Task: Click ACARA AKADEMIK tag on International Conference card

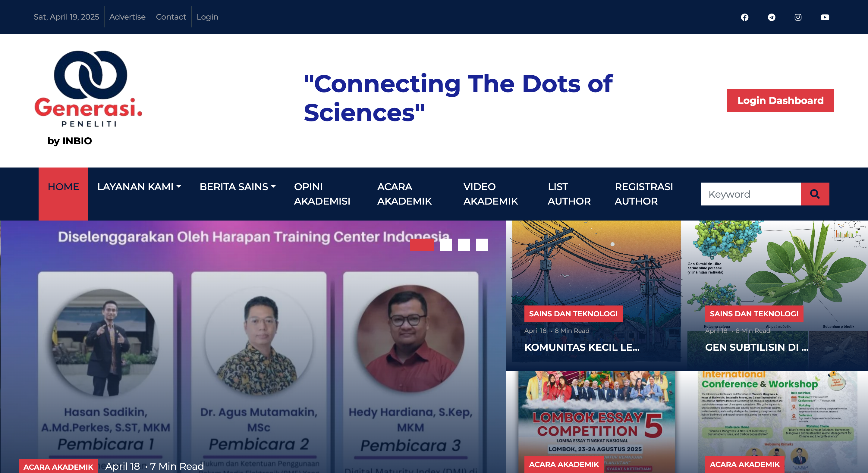Action: pyautogui.click(x=745, y=464)
